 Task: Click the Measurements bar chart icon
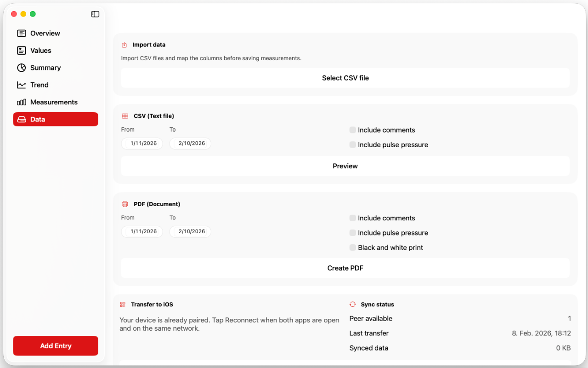[22, 102]
